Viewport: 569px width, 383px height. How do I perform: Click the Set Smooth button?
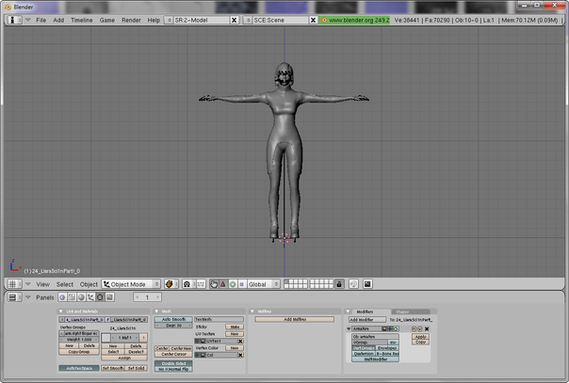pos(112,368)
